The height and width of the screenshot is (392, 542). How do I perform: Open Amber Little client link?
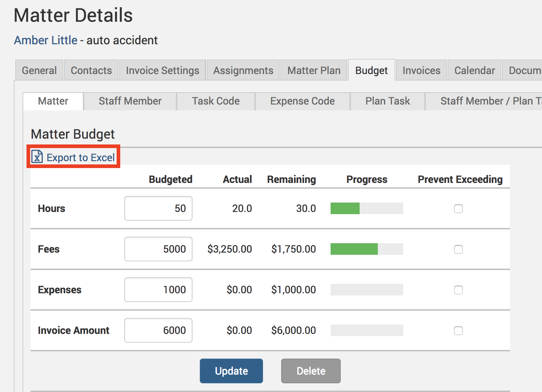tap(46, 40)
